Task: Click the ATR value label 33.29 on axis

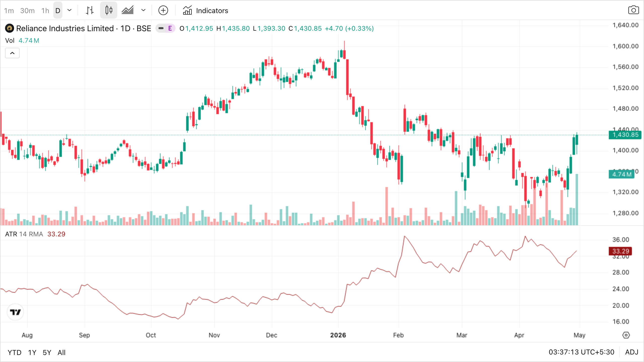Action: 620,251
